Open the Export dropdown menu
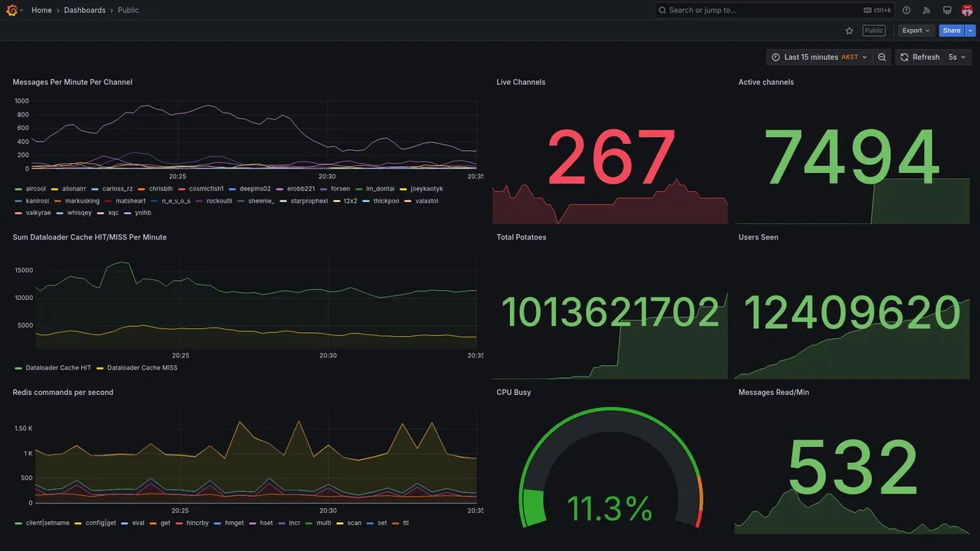Image resolution: width=980 pixels, height=551 pixels. pyautogui.click(x=916, y=31)
